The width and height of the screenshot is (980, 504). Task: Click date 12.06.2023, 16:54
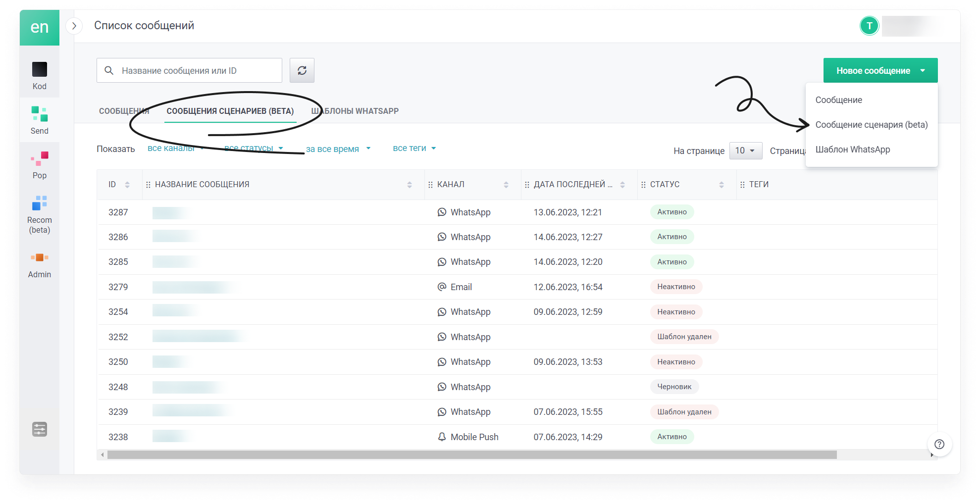point(568,287)
